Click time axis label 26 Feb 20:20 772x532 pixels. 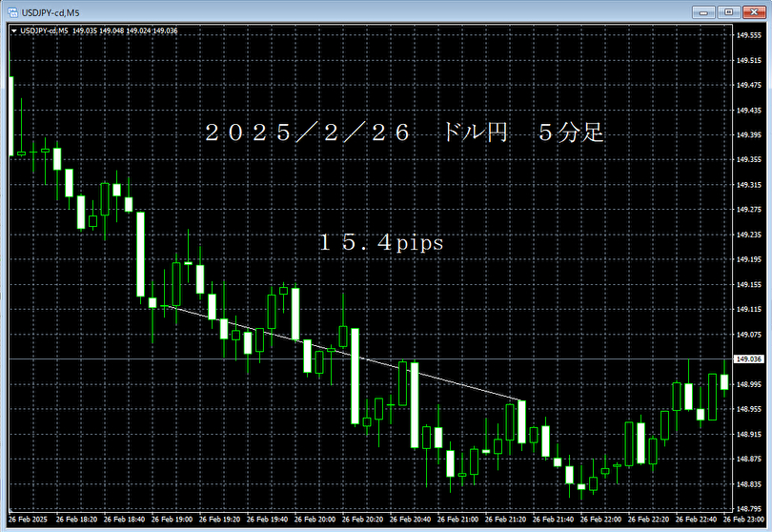click(x=363, y=520)
